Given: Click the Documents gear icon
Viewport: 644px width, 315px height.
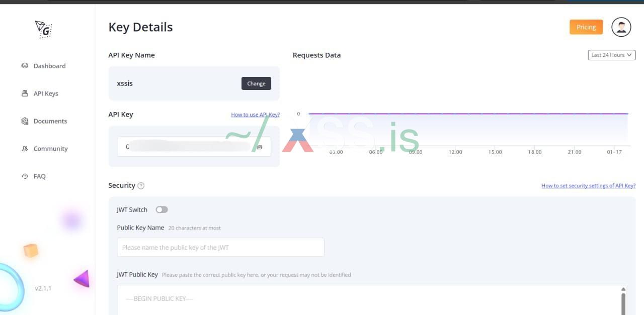Looking at the screenshot, I should click(x=25, y=121).
